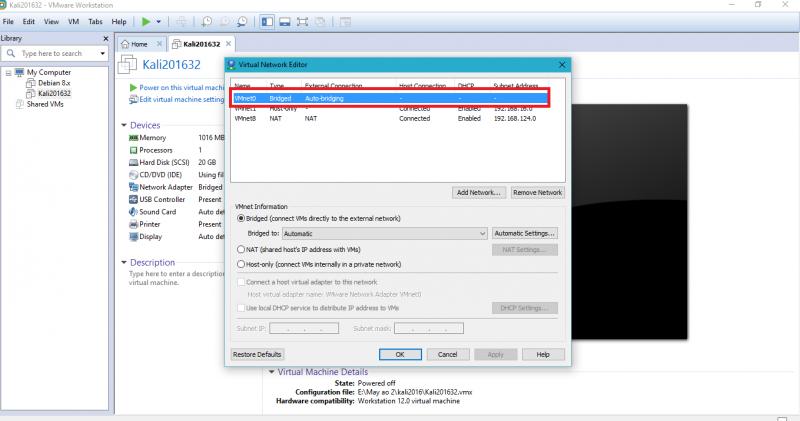800x421 pixels.
Task: Close the Virtual Network Editor dialog
Action: click(562, 65)
